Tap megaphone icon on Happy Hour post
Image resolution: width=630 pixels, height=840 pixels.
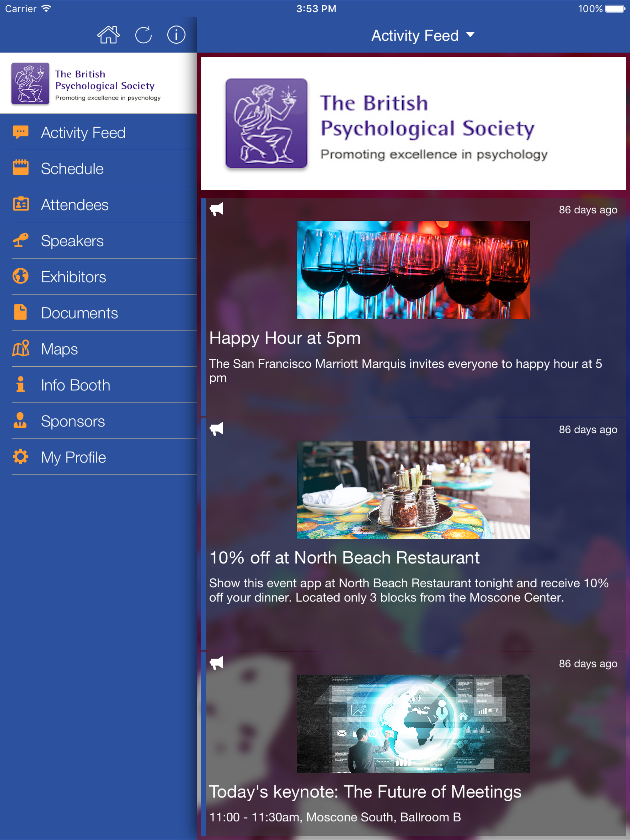point(217,209)
